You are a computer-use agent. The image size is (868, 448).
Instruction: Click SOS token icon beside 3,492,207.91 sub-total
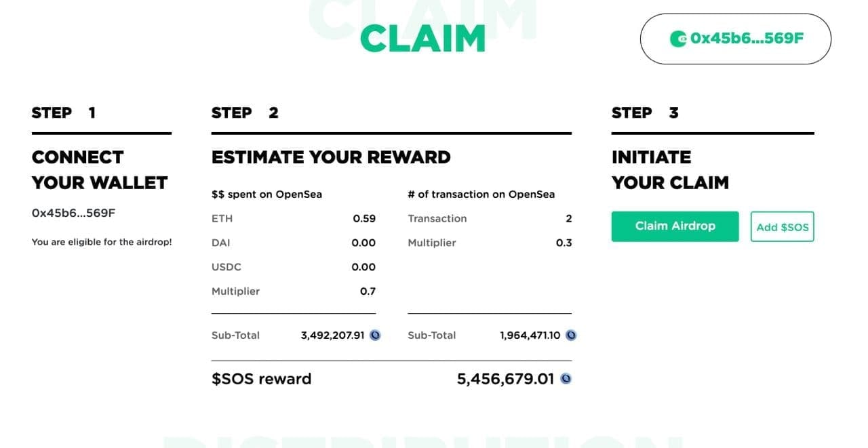(375, 335)
